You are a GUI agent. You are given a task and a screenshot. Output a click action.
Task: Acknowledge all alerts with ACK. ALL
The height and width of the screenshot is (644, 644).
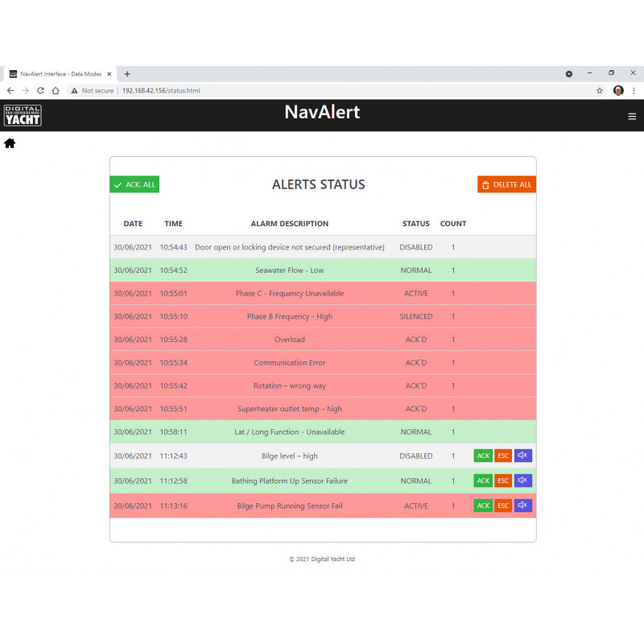pyautogui.click(x=134, y=184)
